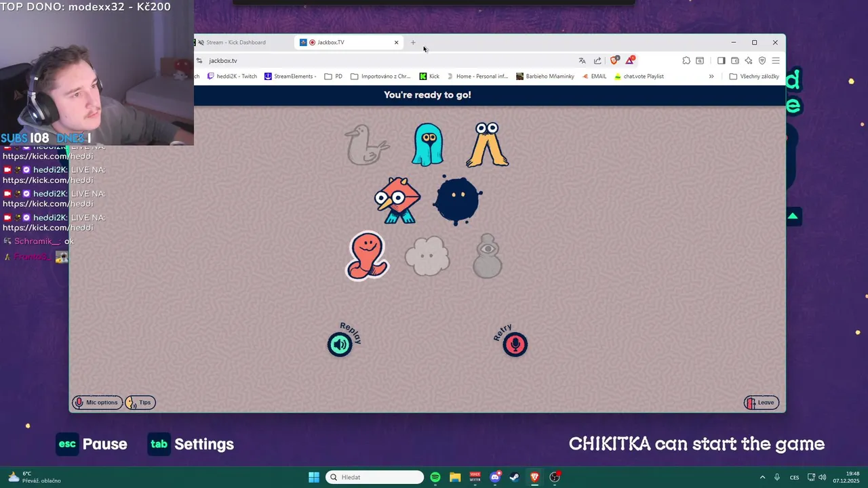Open Steam from the taskbar
The image size is (868, 488).
point(515,477)
